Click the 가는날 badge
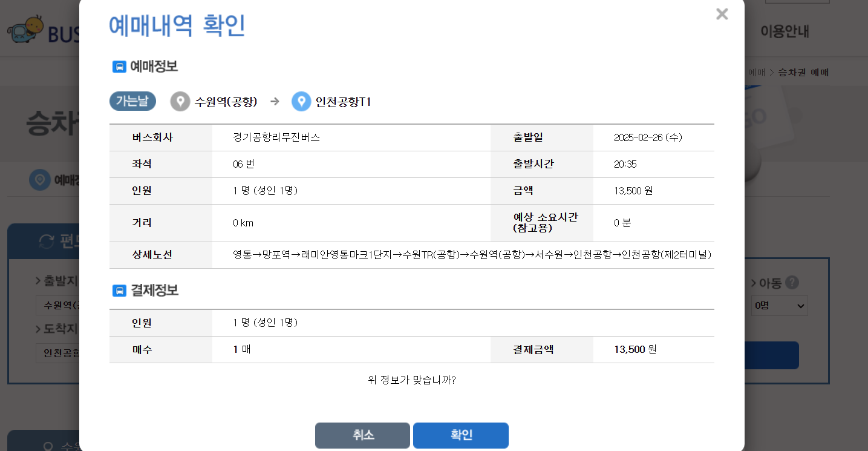Viewport: 868px width, 451px height. (132, 102)
